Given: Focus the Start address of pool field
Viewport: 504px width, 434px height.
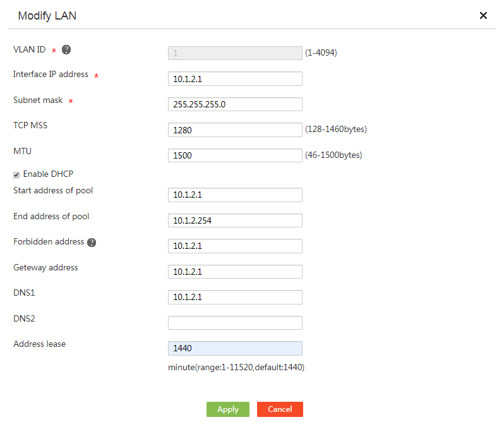Looking at the screenshot, I should click(235, 195).
